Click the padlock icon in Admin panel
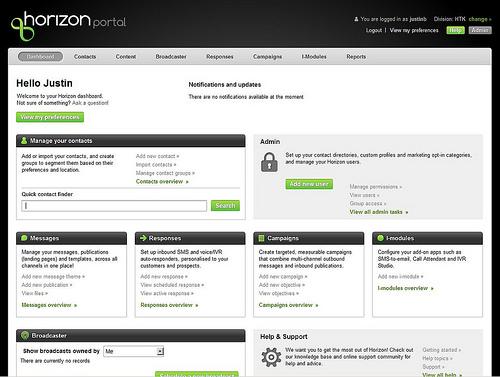This screenshot has width=500, height=377. tap(269, 162)
